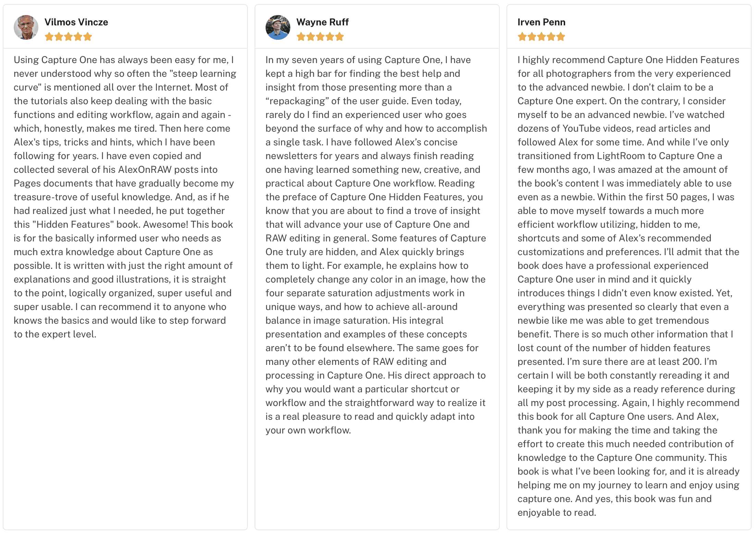The image size is (756, 535).
Task: Click the third star under Irven Penn
Action: pos(541,37)
